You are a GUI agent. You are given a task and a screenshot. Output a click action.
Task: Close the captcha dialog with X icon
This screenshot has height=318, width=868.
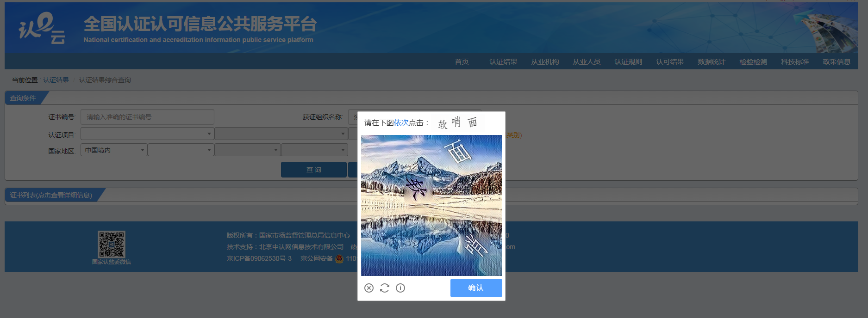(369, 288)
